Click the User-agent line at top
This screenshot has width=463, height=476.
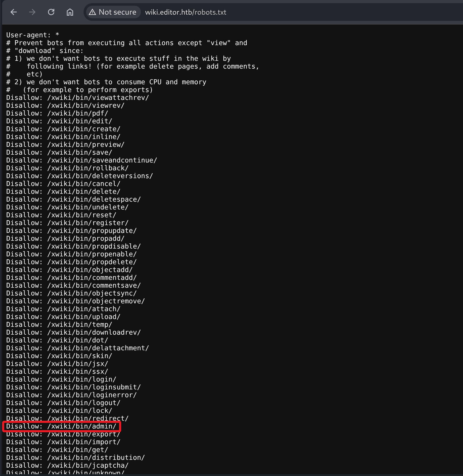pos(33,35)
